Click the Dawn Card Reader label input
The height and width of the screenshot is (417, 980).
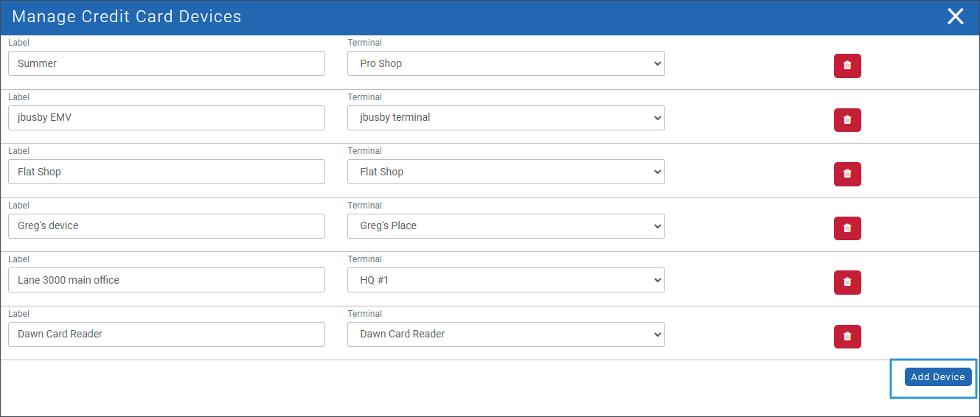click(x=167, y=334)
